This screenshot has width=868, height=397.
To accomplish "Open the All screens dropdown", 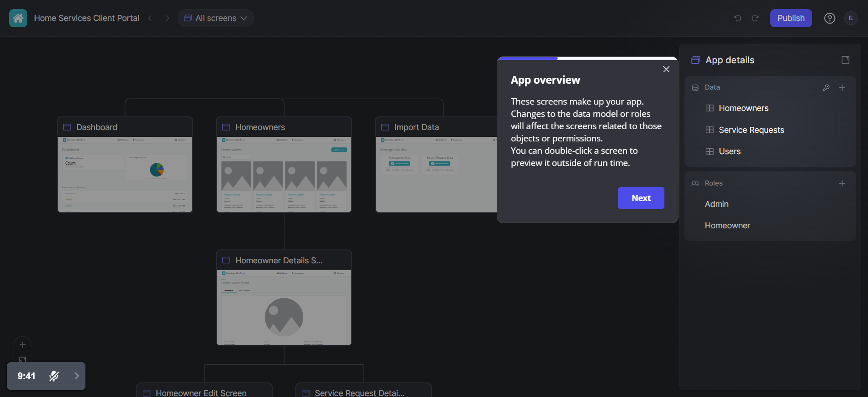I will point(216,18).
